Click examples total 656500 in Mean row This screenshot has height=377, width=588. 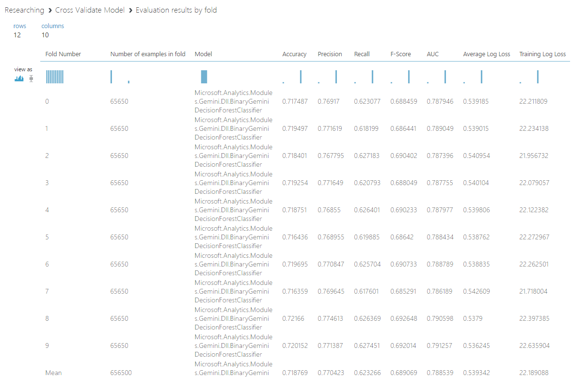point(121,373)
